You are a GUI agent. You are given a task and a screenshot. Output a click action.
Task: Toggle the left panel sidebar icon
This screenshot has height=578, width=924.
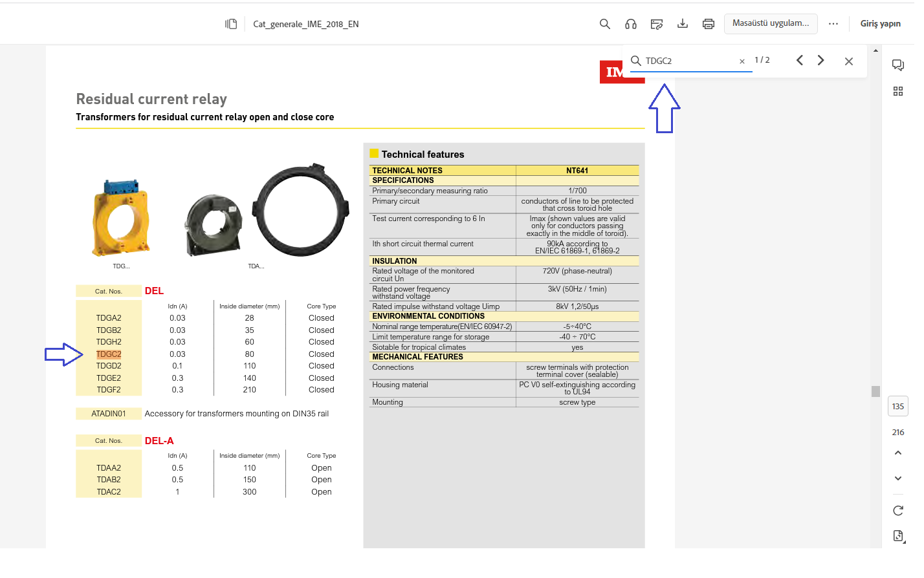pos(231,24)
